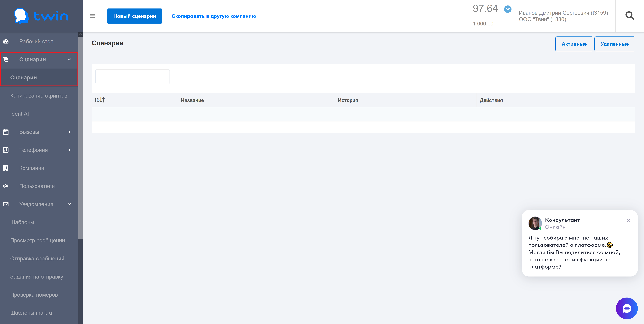Show Удаленные scenarios
The width and height of the screenshot is (644, 324).
pos(614,44)
